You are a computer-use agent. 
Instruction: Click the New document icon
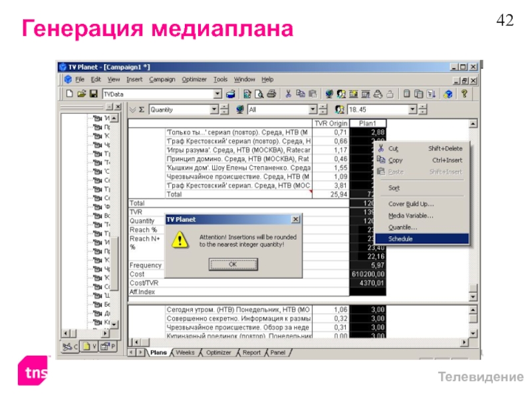pyautogui.click(x=69, y=94)
